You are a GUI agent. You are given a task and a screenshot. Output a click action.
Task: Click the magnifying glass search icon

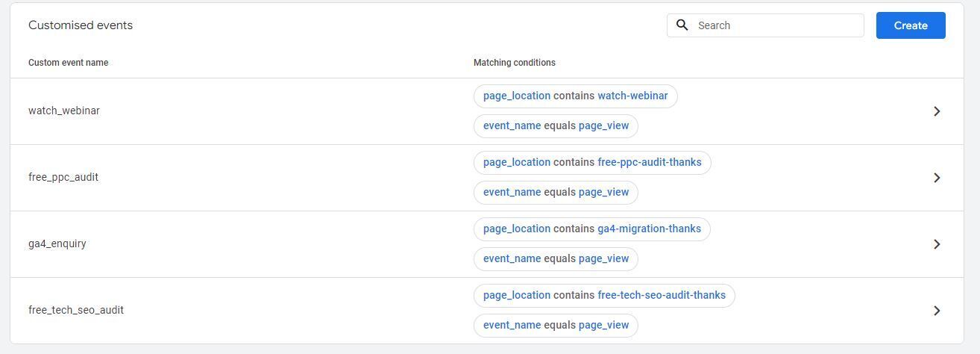682,25
